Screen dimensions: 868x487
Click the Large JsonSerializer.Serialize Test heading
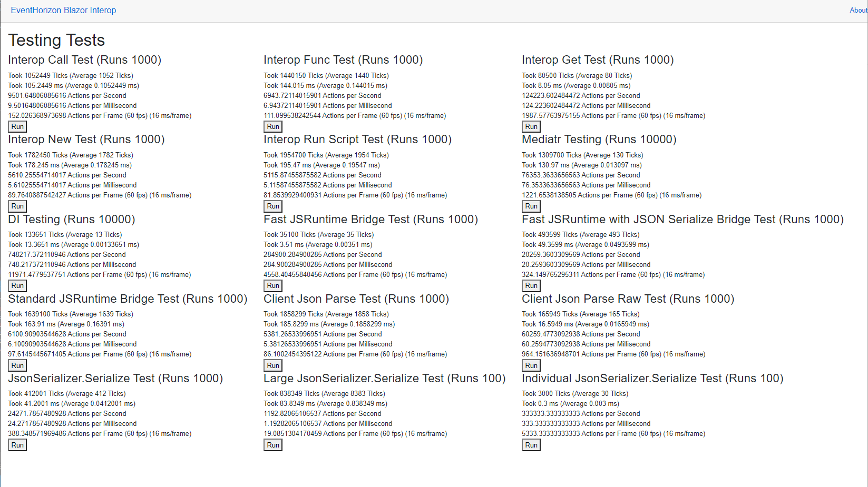(x=385, y=379)
